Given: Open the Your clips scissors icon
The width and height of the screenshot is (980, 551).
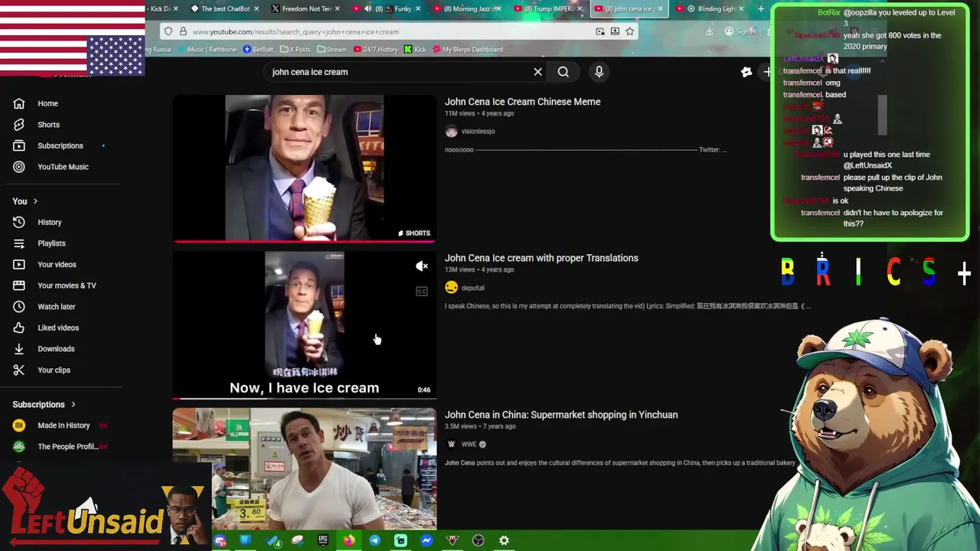Looking at the screenshot, I should tap(19, 370).
